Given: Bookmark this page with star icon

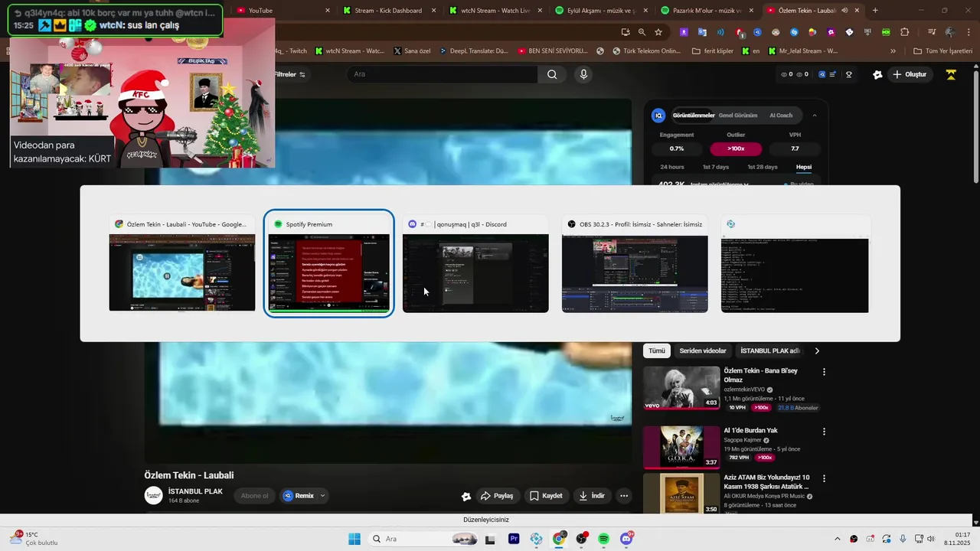Looking at the screenshot, I should pos(658,32).
